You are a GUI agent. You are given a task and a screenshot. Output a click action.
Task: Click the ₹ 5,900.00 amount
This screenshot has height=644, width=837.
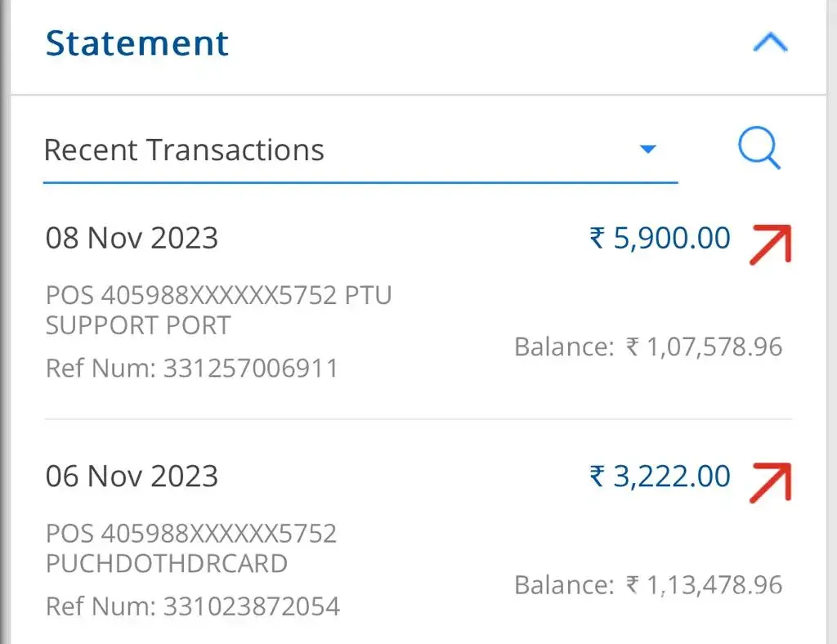(x=660, y=239)
